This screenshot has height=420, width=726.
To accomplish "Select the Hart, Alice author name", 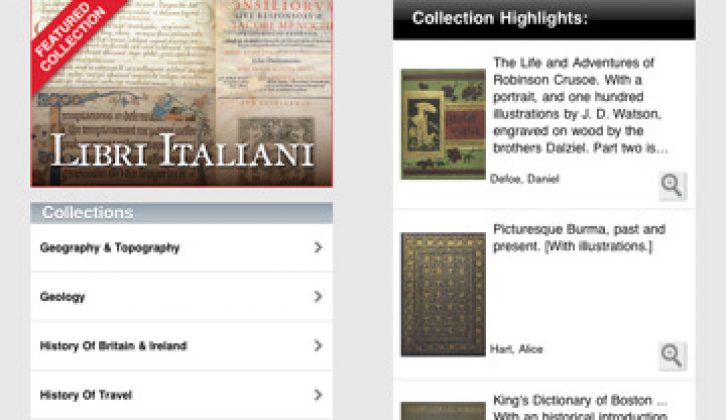I will coord(516,349).
